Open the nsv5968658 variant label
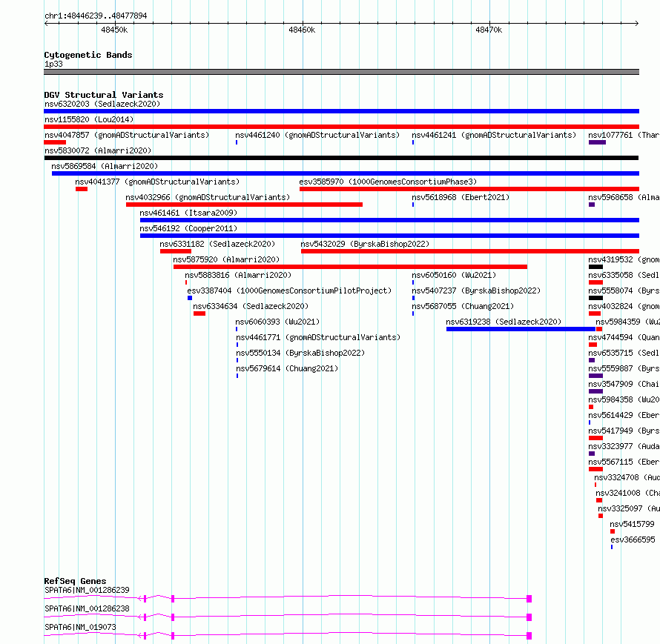Image resolution: width=660 pixels, height=644 pixels. 624,197
